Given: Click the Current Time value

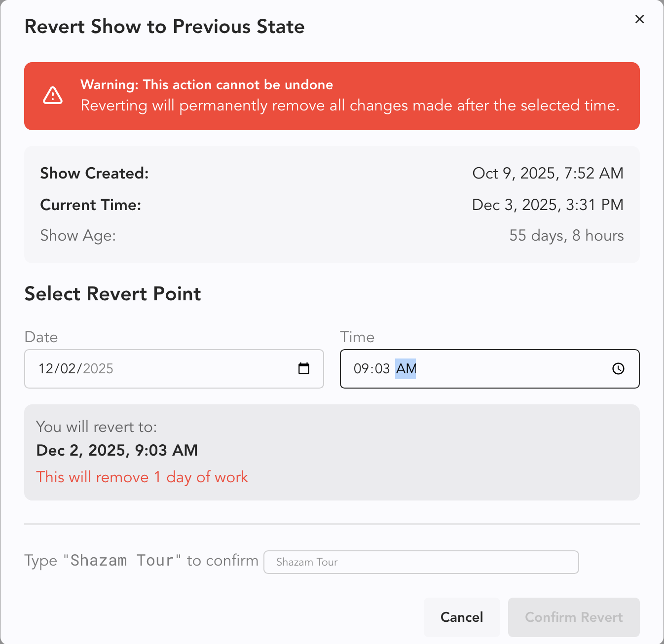Looking at the screenshot, I should pos(548,205).
